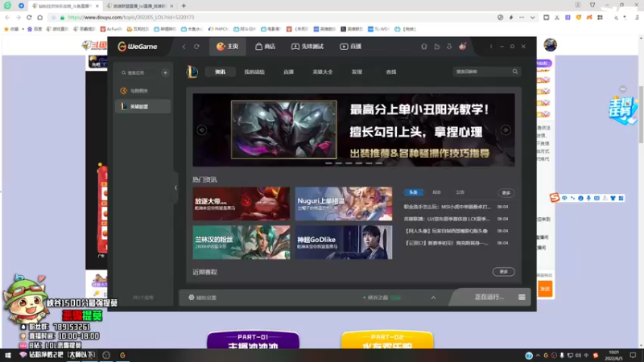This screenshot has width=644, height=362.
Task: Open the 【云顶S7】 news headline
Action: 447,243
